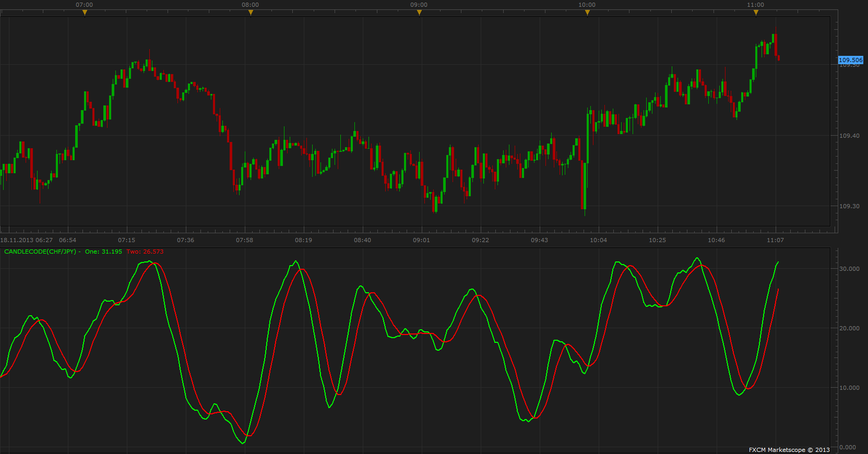Click the 18.11.2013 06:27 date label

coord(27,240)
